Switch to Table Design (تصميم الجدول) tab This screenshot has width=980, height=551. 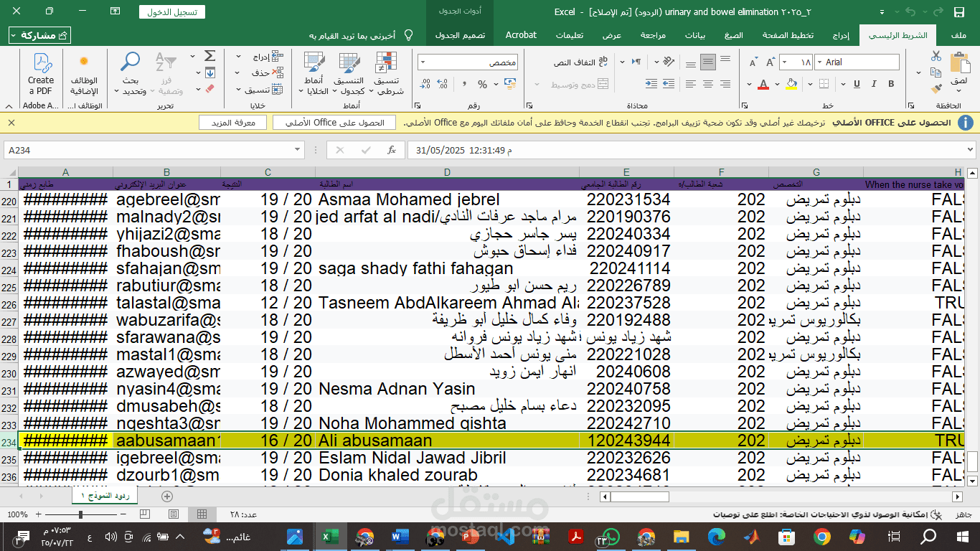[461, 35]
